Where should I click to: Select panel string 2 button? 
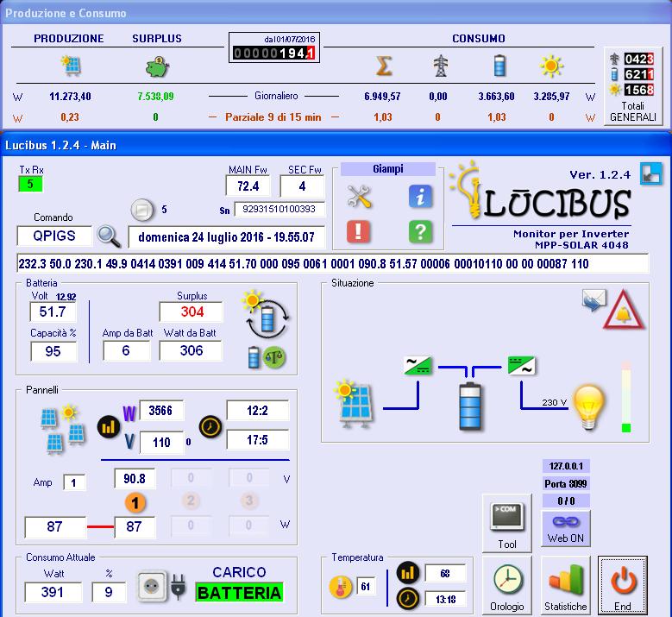point(191,501)
